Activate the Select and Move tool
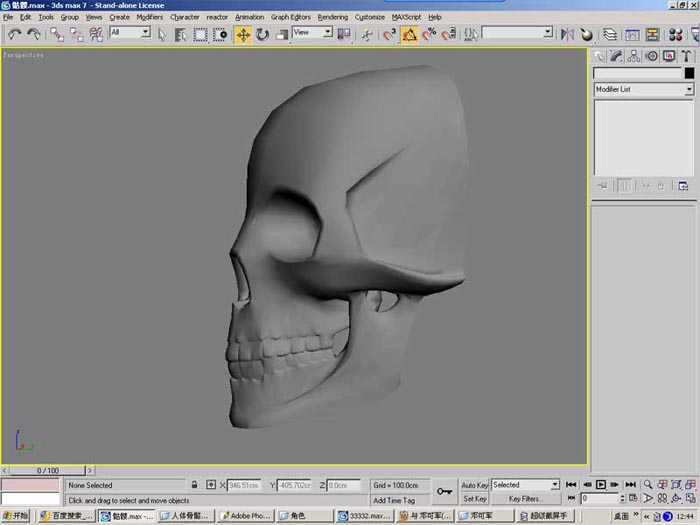The image size is (700, 525). (x=243, y=34)
